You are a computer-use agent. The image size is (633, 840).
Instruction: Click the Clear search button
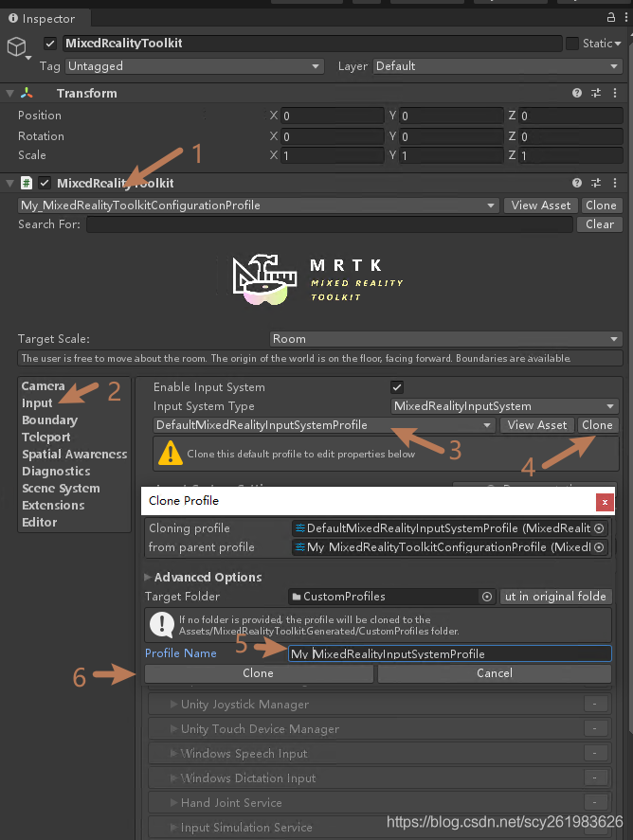pyautogui.click(x=600, y=224)
